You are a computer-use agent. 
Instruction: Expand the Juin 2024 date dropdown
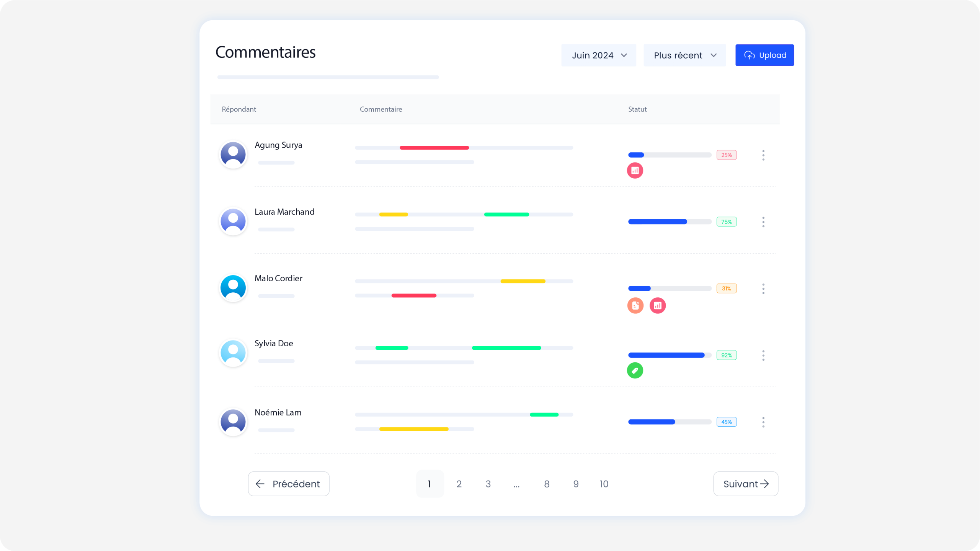pyautogui.click(x=599, y=55)
